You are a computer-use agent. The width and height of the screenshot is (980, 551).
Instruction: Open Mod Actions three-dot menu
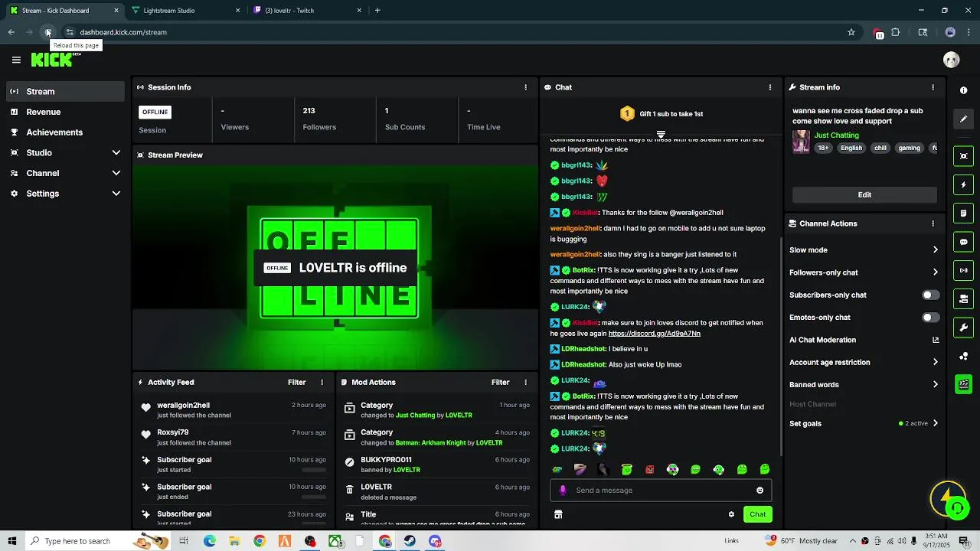click(x=525, y=382)
